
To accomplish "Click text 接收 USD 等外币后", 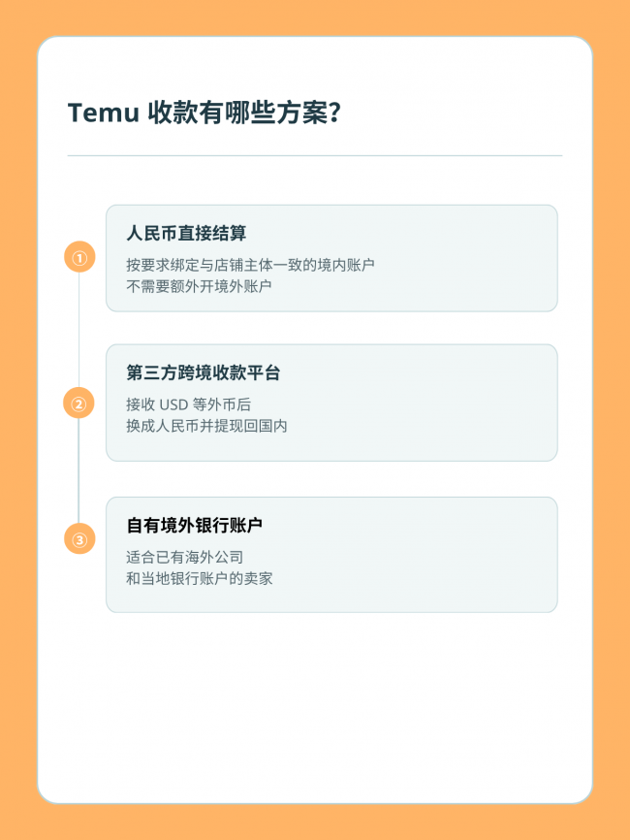I will 188,404.
